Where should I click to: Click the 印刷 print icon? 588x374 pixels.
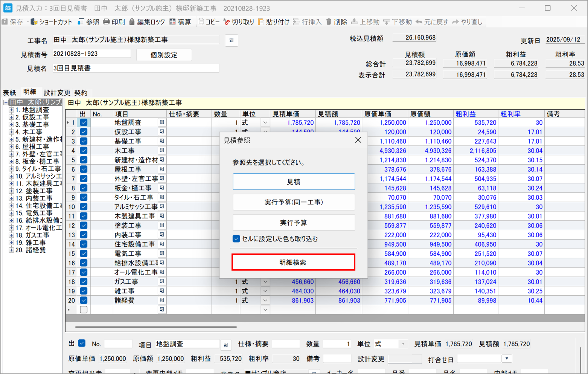click(x=107, y=22)
